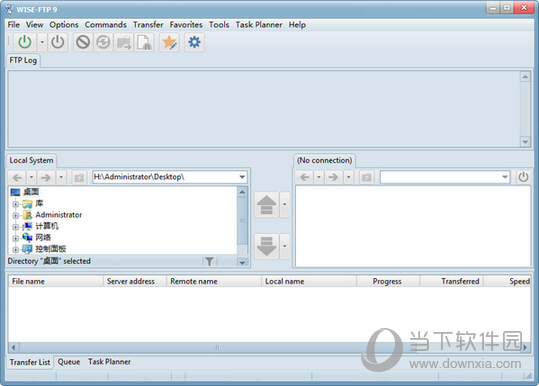Sort by Progress column header
The height and width of the screenshot is (386, 539).
click(x=388, y=281)
